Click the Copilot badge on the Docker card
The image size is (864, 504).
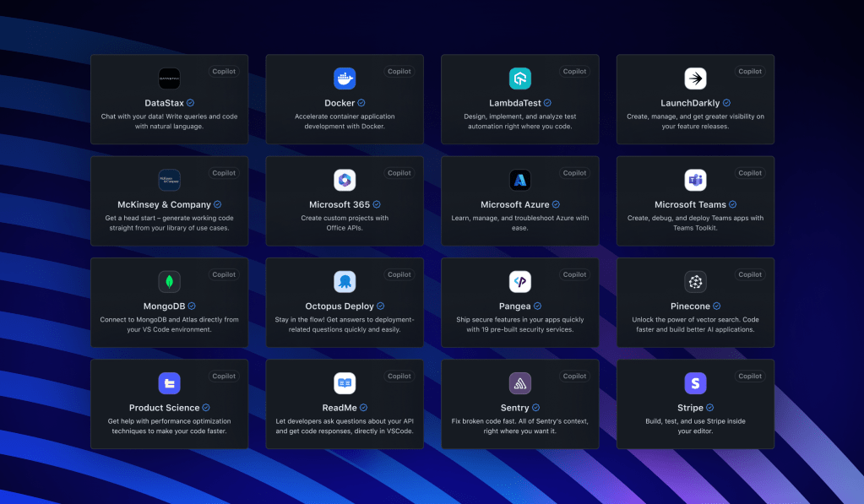tap(399, 71)
